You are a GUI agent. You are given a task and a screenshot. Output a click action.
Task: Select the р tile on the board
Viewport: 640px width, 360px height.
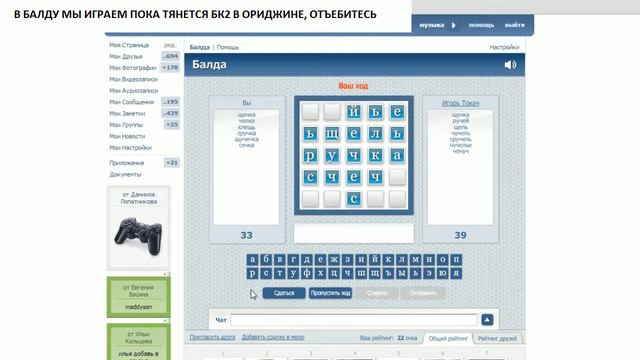(x=310, y=155)
